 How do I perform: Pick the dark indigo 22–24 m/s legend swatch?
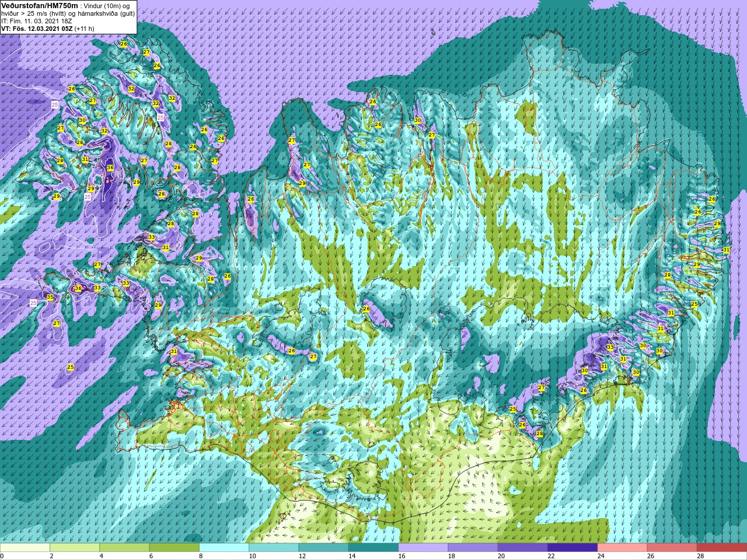[x=573, y=548]
